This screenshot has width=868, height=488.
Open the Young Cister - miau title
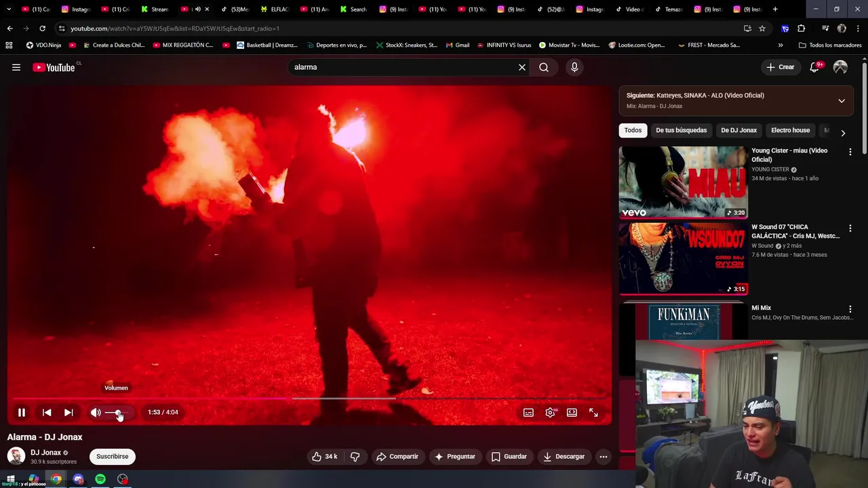[x=789, y=155]
